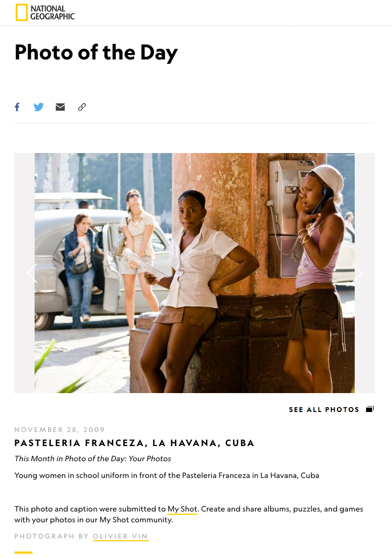Screen dimensions: 392x558
Task: Copy the page link with chain icon
Action: (x=82, y=107)
